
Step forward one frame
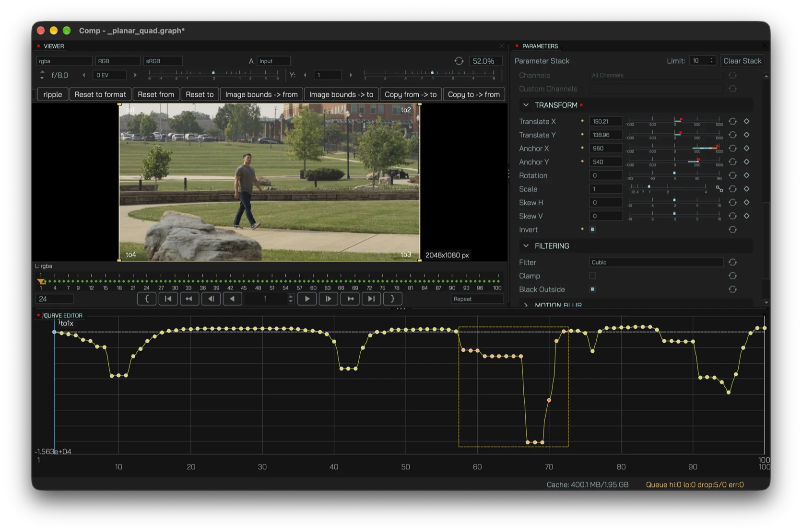pyautogui.click(x=329, y=299)
